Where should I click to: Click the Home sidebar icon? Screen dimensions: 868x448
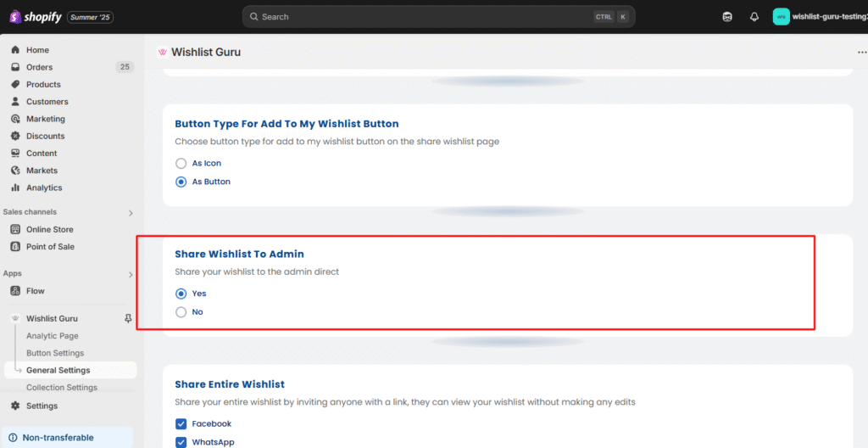coord(15,50)
